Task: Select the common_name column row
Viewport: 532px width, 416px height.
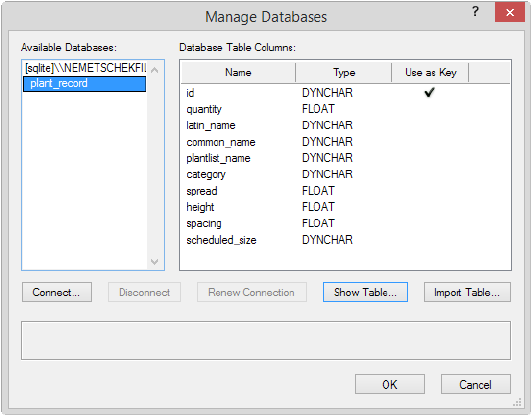Action: click(345, 142)
